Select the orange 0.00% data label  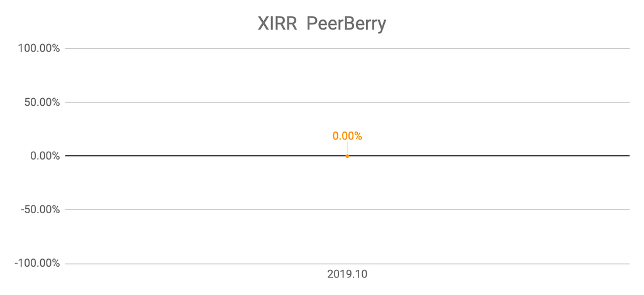point(347,136)
